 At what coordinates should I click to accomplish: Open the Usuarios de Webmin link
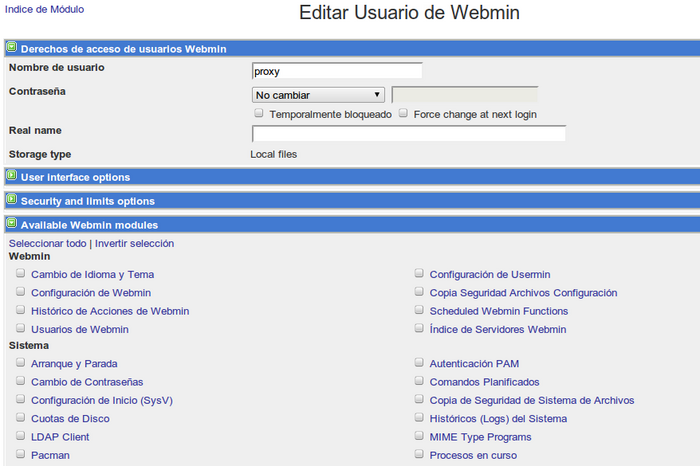(x=80, y=329)
